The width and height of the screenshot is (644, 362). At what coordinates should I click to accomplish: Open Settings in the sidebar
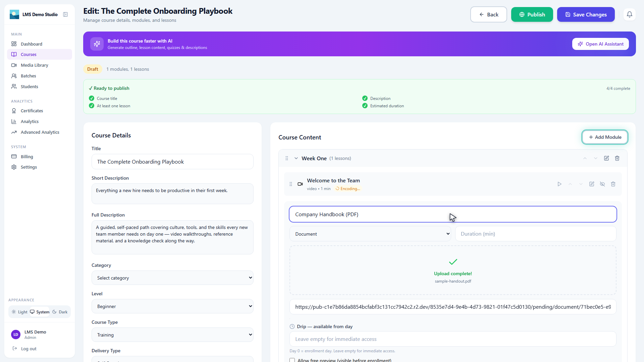click(40, 167)
